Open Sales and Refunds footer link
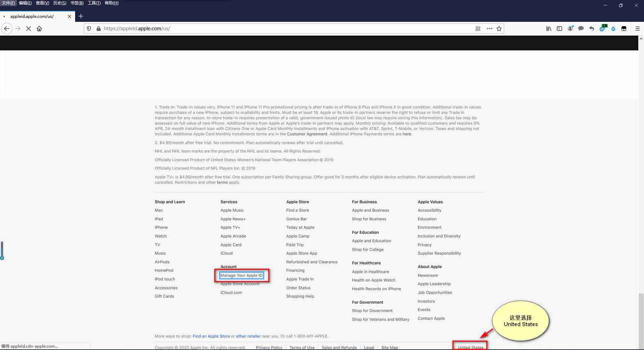This screenshot has height=350, width=644. [x=339, y=348]
